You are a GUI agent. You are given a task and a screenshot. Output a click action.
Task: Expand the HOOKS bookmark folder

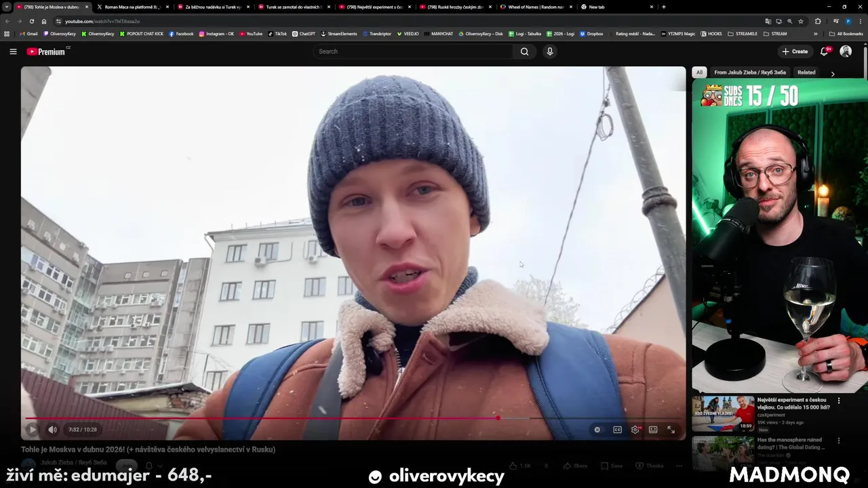pos(711,34)
